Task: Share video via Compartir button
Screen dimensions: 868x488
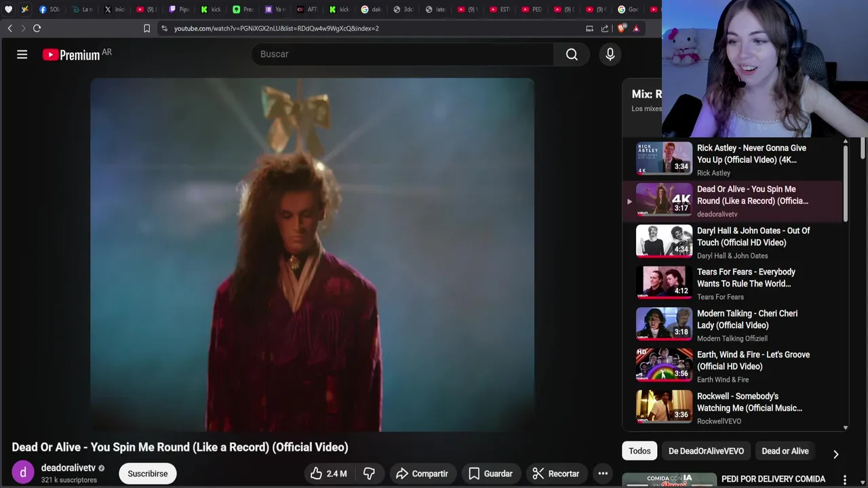Action: [422, 474]
